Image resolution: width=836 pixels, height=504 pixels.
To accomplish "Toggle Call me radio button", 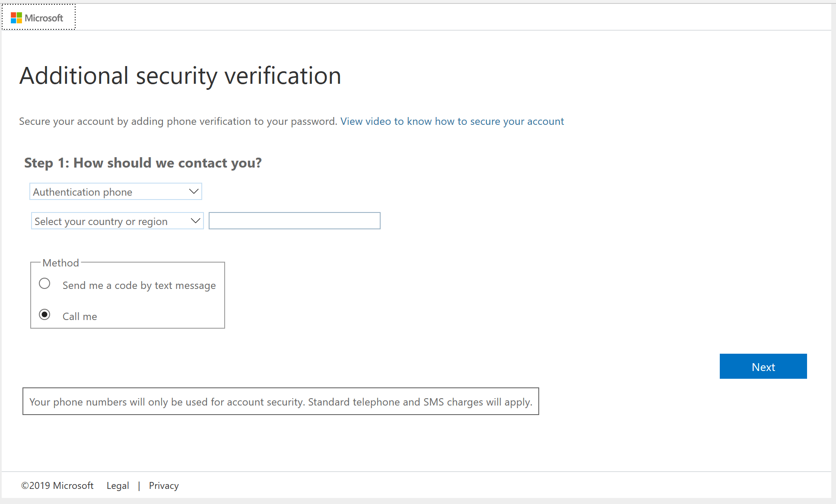I will (x=45, y=315).
